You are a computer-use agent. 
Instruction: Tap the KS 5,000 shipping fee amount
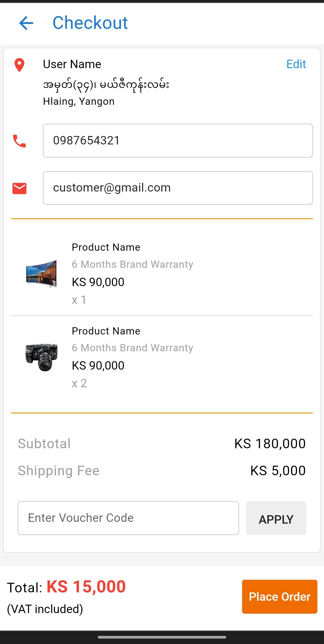278,471
